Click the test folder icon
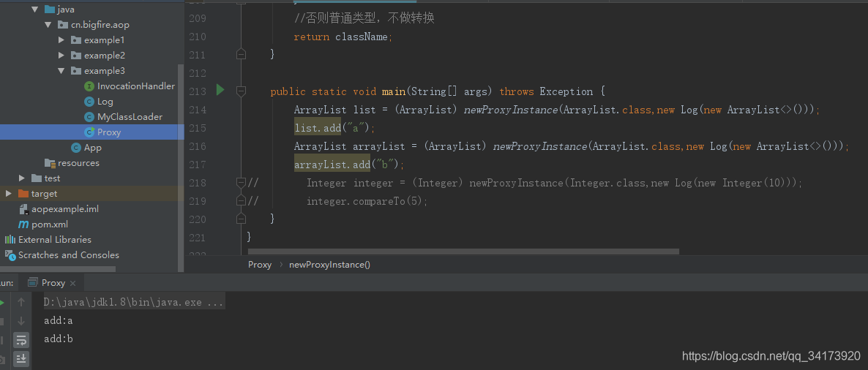Viewport: 868px width, 370px height. 37,178
